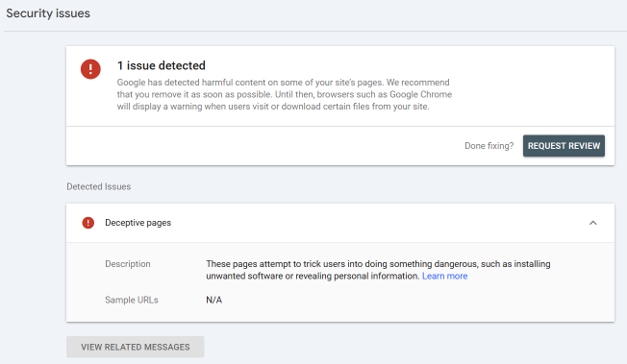Click the REQUEST REVIEW button
Image resolution: width=627 pixels, height=364 pixels.
564,146
